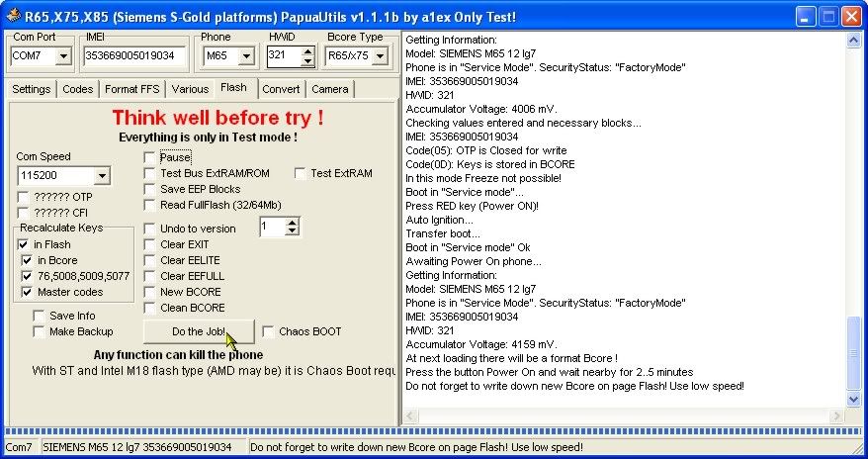Image resolution: width=868 pixels, height=459 pixels.
Task: Click log line Press RED key (Power ON)!
Action: tap(472, 206)
